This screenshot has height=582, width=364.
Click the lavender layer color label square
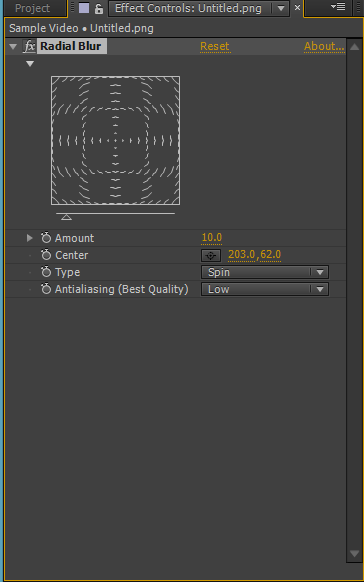[x=84, y=8]
